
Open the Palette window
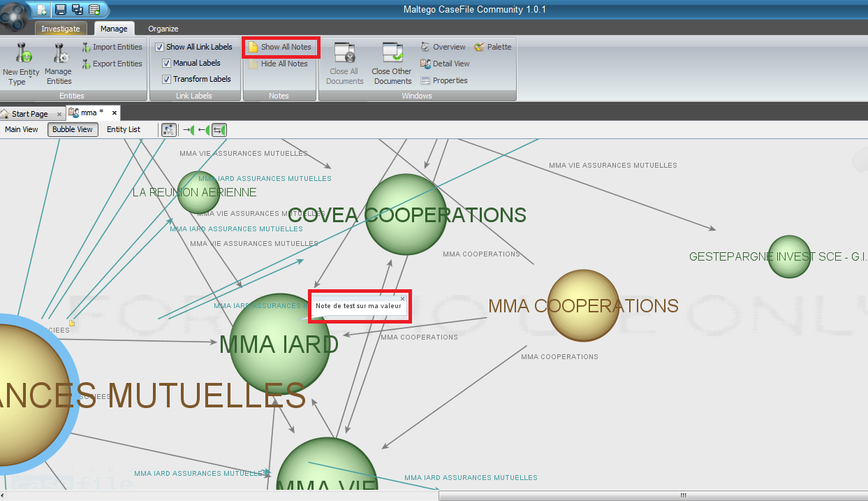click(x=493, y=47)
